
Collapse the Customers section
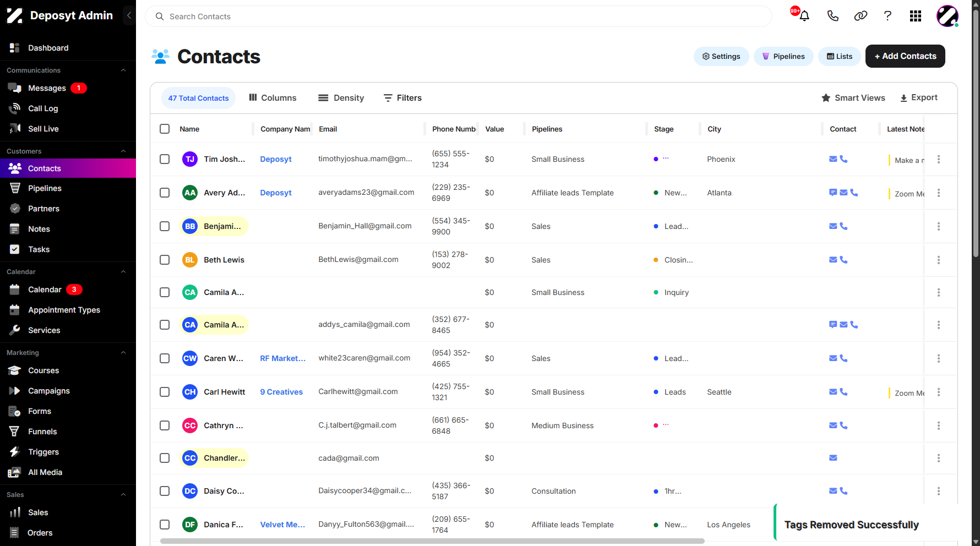[123, 151]
